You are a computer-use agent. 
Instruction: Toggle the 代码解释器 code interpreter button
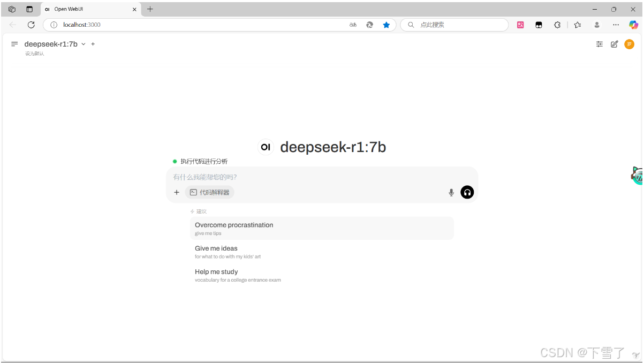coord(209,192)
